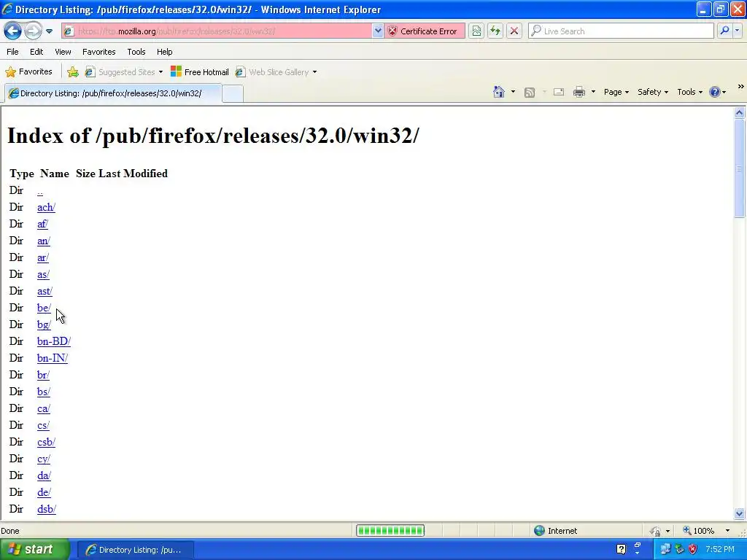Click the Internet zone globe icon
This screenshot has width=747, height=560.
(x=539, y=531)
